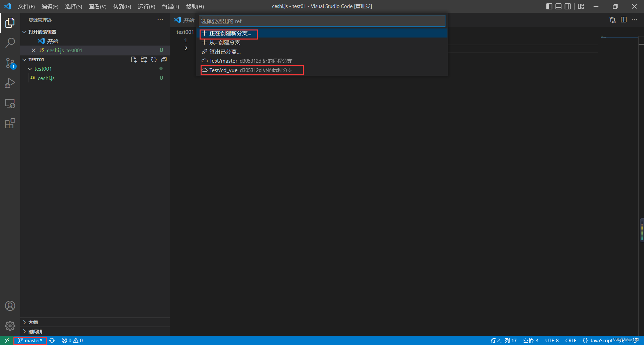Click the New File icon in TEST01
Screen dimensions: 644x345
tap(134, 60)
